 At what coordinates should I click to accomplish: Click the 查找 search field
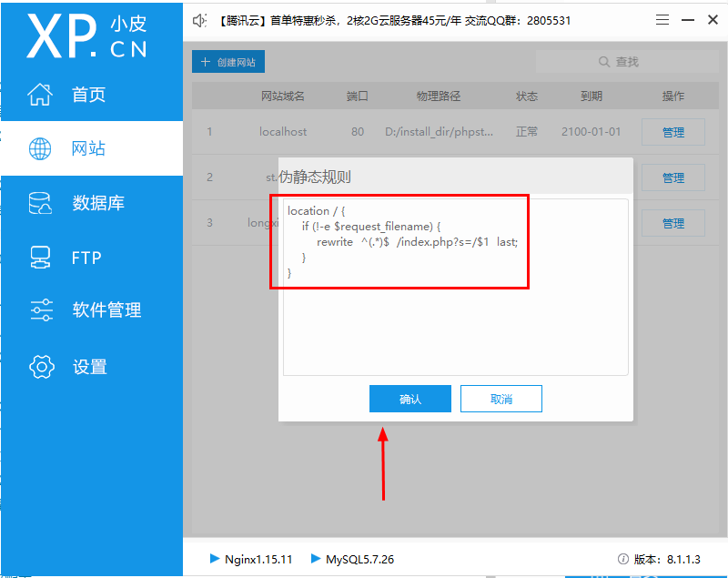627,62
